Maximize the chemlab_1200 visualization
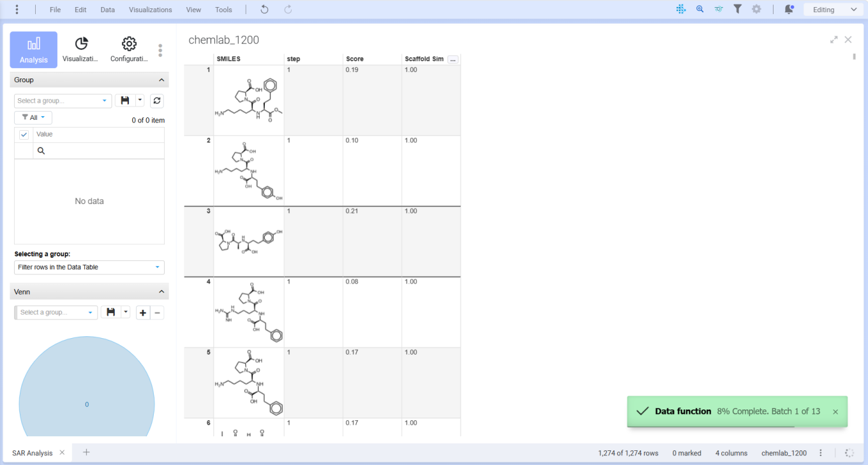868x465 pixels. point(834,40)
